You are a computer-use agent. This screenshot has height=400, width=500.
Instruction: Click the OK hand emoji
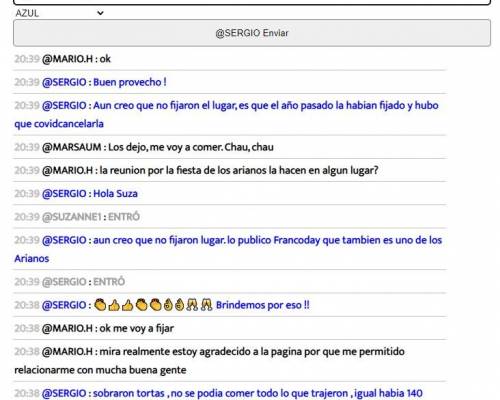pyautogui.click(x=168, y=305)
